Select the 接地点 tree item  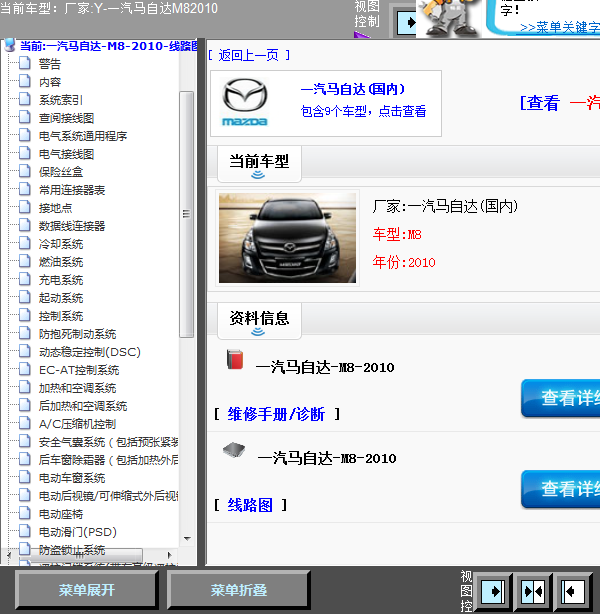pos(55,208)
